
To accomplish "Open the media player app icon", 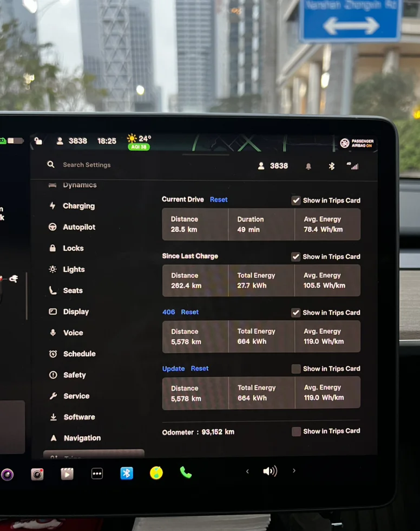I will (67, 475).
